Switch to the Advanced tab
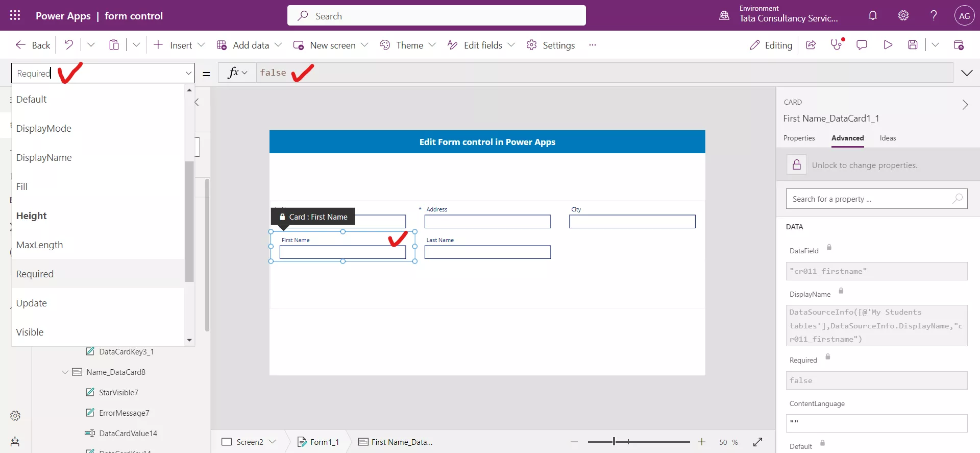The width and height of the screenshot is (980, 453). click(x=847, y=138)
